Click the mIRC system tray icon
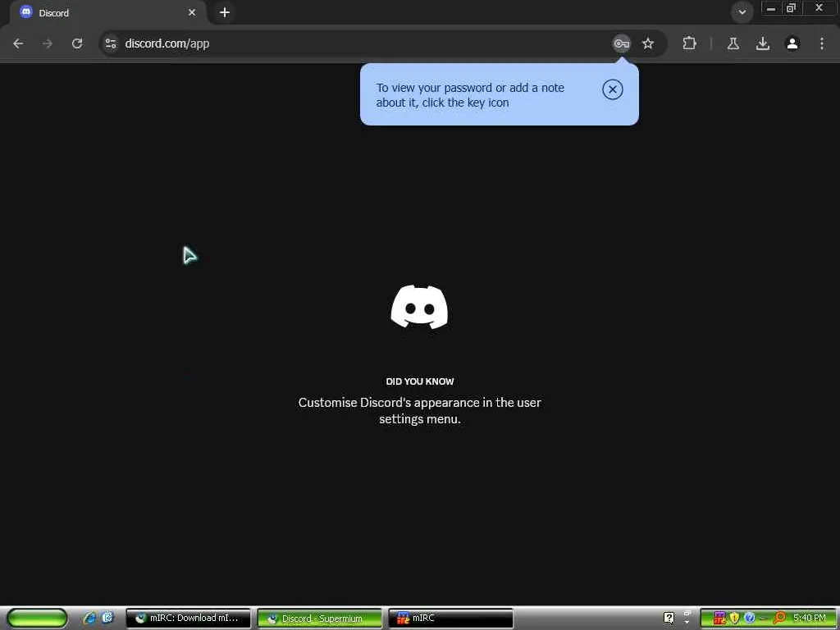This screenshot has height=630, width=840. point(719,619)
